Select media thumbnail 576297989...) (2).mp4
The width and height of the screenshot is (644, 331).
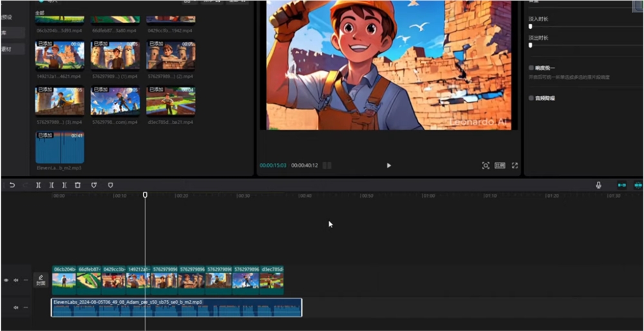(171, 55)
